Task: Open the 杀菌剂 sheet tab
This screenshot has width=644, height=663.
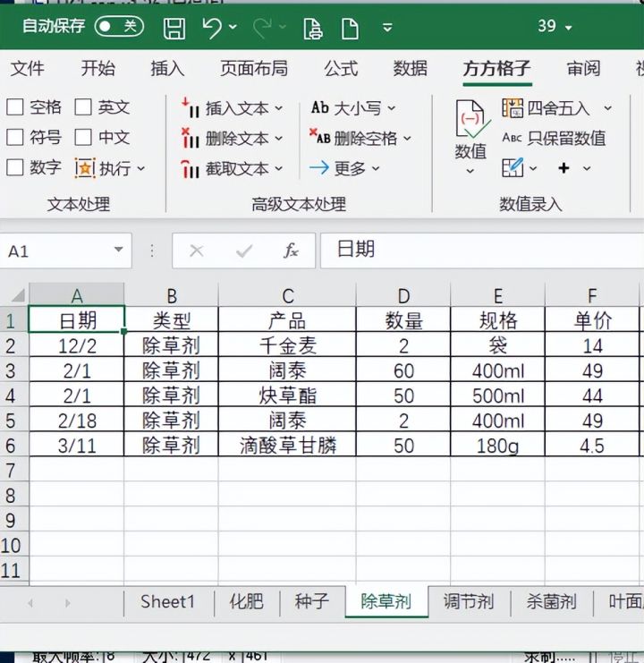Action: click(552, 602)
